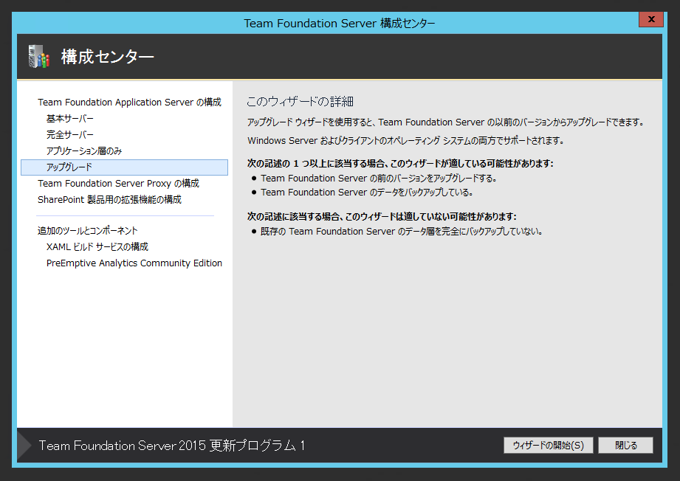
Task: Click the このウィザードの詳細 heading
Action: [300, 101]
